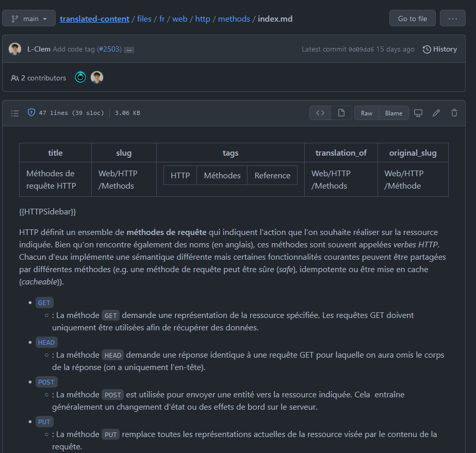The height and width of the screenshot is (453, 476).
Task: Delete this file with trash icon
Action: pyautogui.click(x=454, y=113)
